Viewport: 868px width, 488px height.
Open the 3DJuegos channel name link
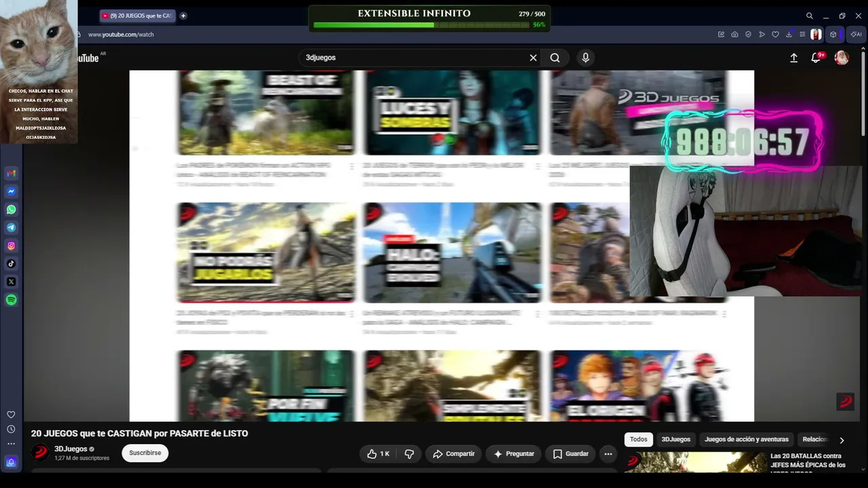[x=71, y=449]
